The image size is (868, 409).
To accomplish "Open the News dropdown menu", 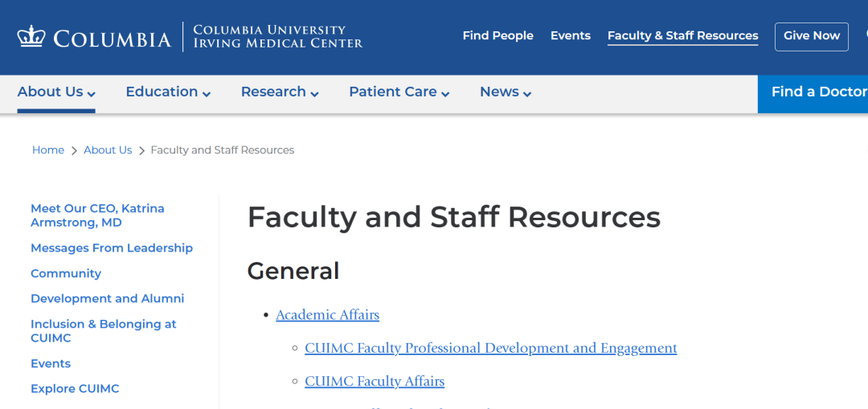I will (506, 92).
